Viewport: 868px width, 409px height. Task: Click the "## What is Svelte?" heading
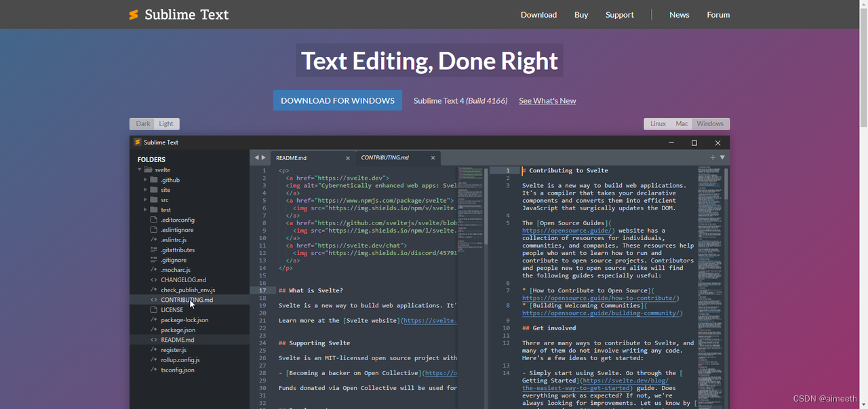tap(311, 290)
